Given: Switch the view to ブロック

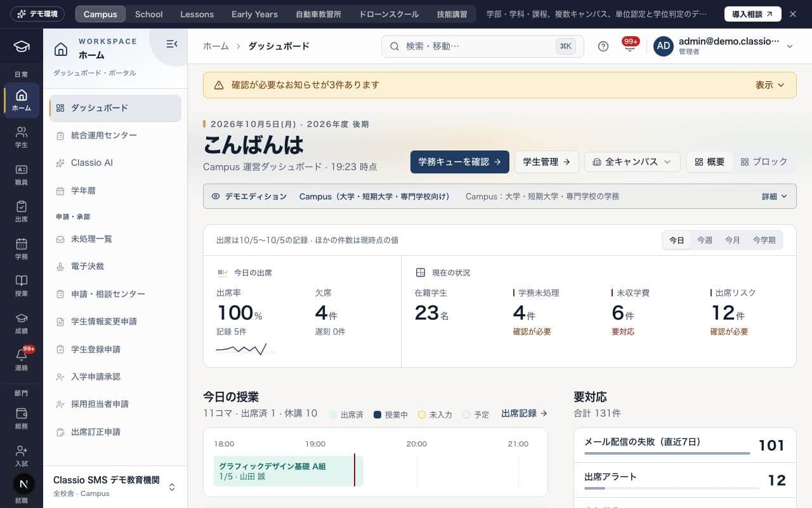Looking at the screenshot, I should click(764, 162).
